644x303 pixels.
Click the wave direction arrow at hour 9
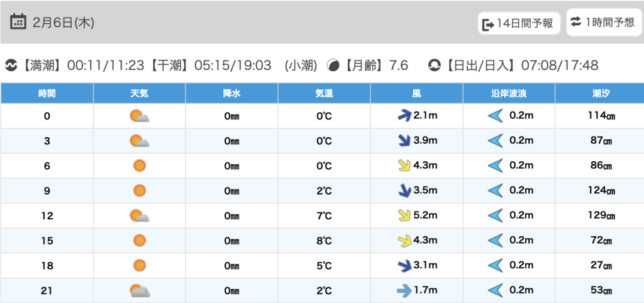(496, 190)
